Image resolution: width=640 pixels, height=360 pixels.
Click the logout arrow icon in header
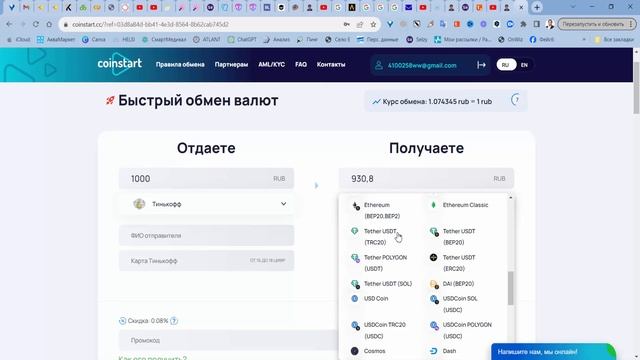tap(481, 65)
